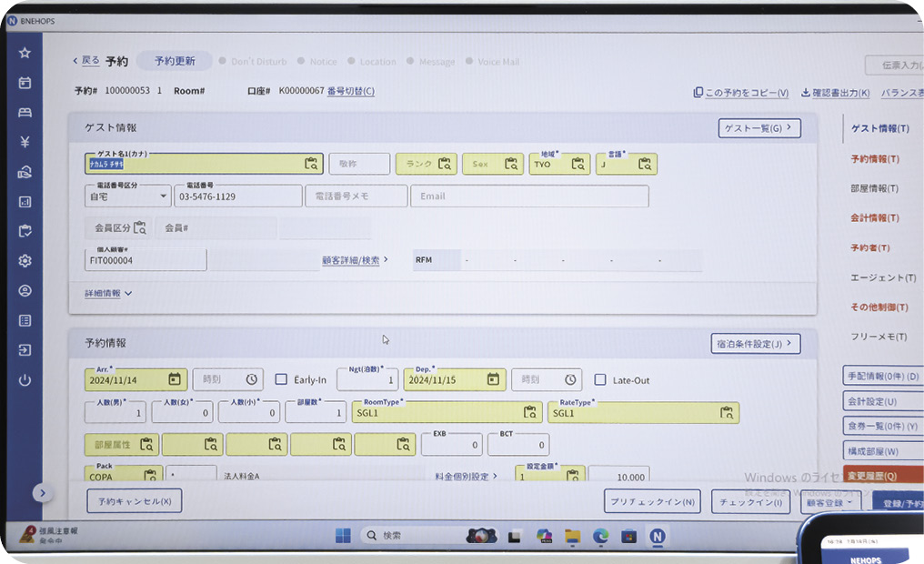Enable the Early-In checkbox
Image resolution: width=924 pixels, height=564 pixels.
coord(281,379)
